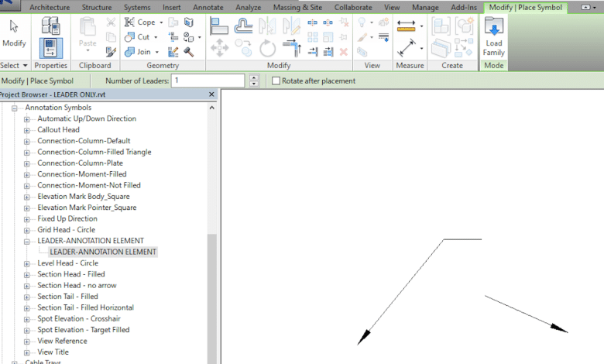Click the Create Assembly icon
Viewport: 604px width, 364px height.
tap(441, 26)
